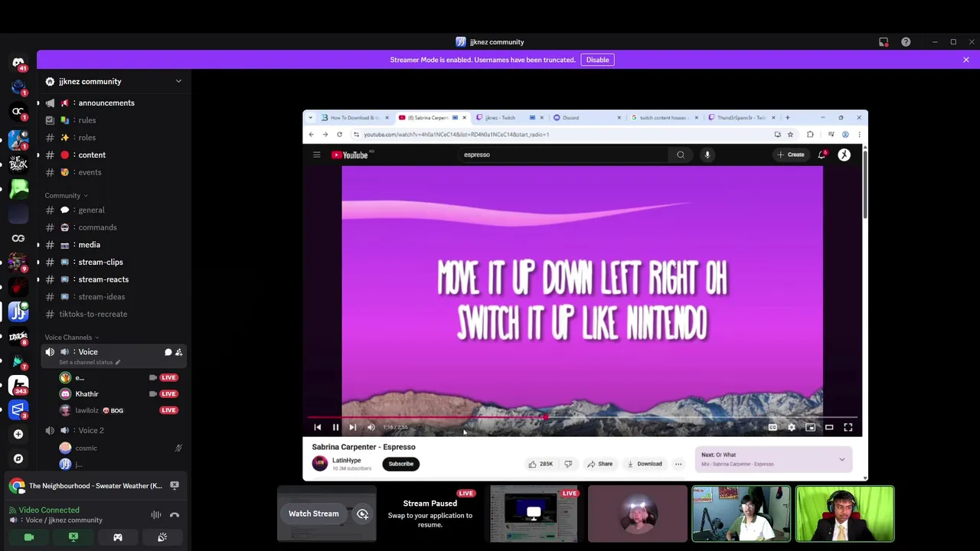Toggle closed captions in YouTube player
This screenshot has width=980, height=551.
click(773, 427)
